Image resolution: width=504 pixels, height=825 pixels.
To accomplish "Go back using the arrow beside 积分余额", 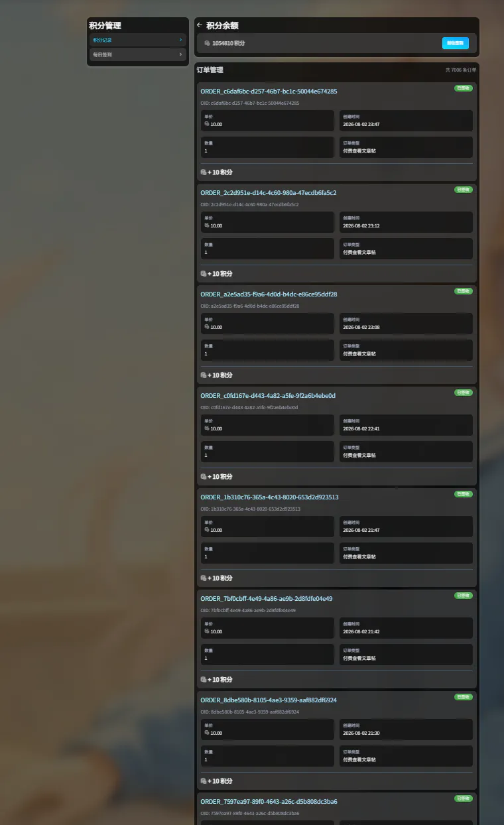I will click(200, 25).
